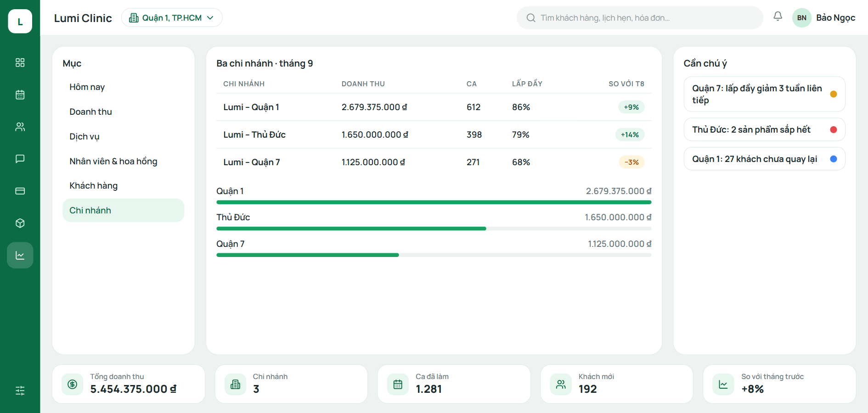
Task: Open the products box icon in sidebar
Action: tap(20, 223)
